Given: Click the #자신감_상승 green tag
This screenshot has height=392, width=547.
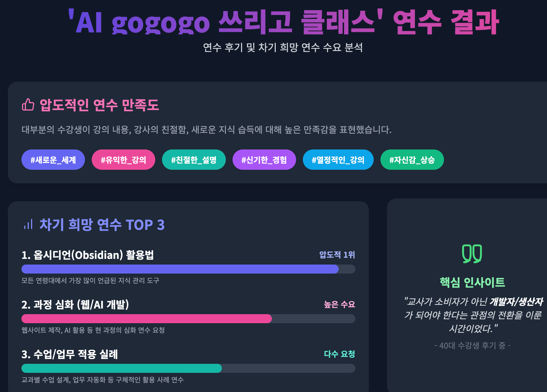Looking at the screenshot, I should (x=412, y=160).
